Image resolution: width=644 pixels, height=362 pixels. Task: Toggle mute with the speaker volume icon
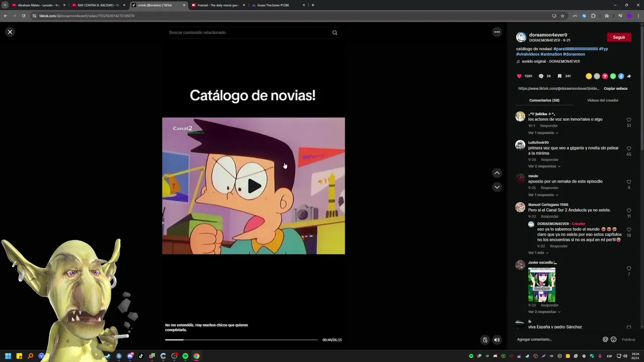tap(497, 340)
